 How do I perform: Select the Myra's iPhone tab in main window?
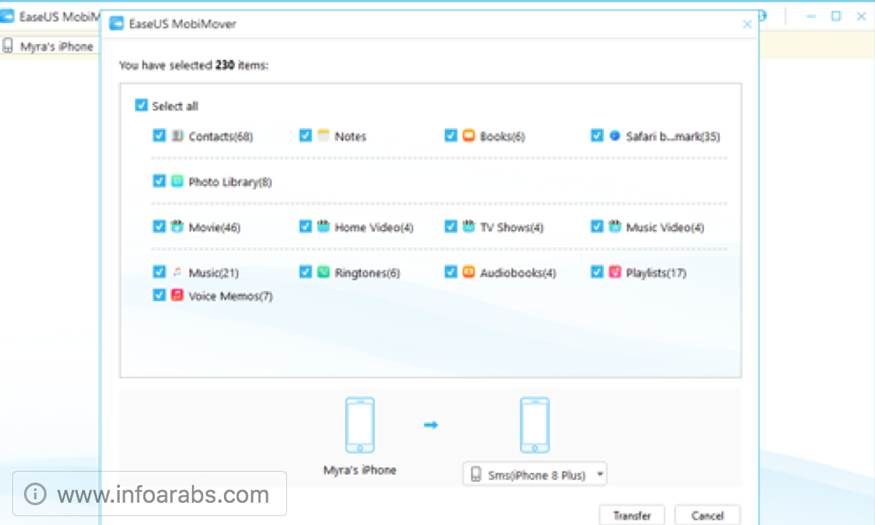point(49,46)
